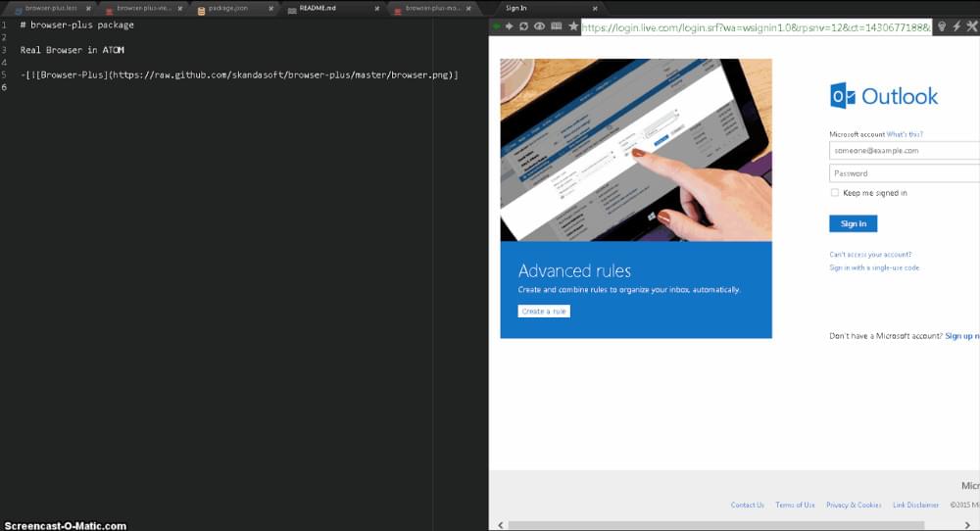Click the 'Real Browser in ATOM' line
The height and width of the screenshot is (531, 980).
[x=72, y=50]
